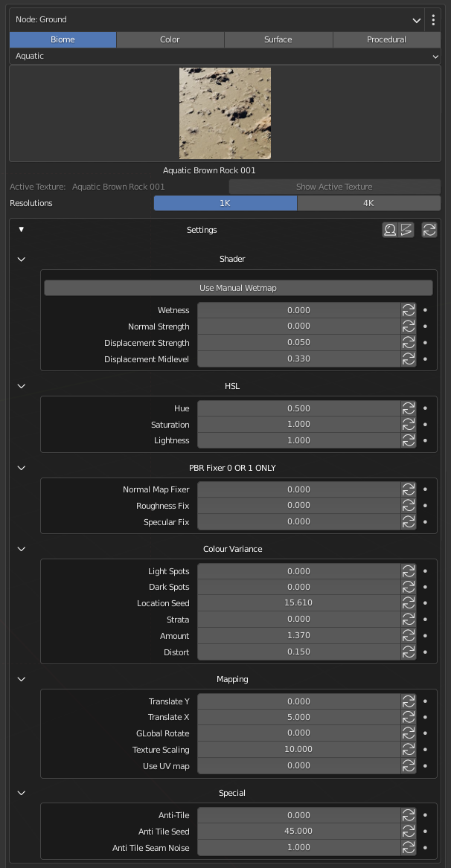The height and width of the screenshot is (868, 451).
Task: Click the Location Seed value field
Action: pyautogui.click(x=299, y=602)
